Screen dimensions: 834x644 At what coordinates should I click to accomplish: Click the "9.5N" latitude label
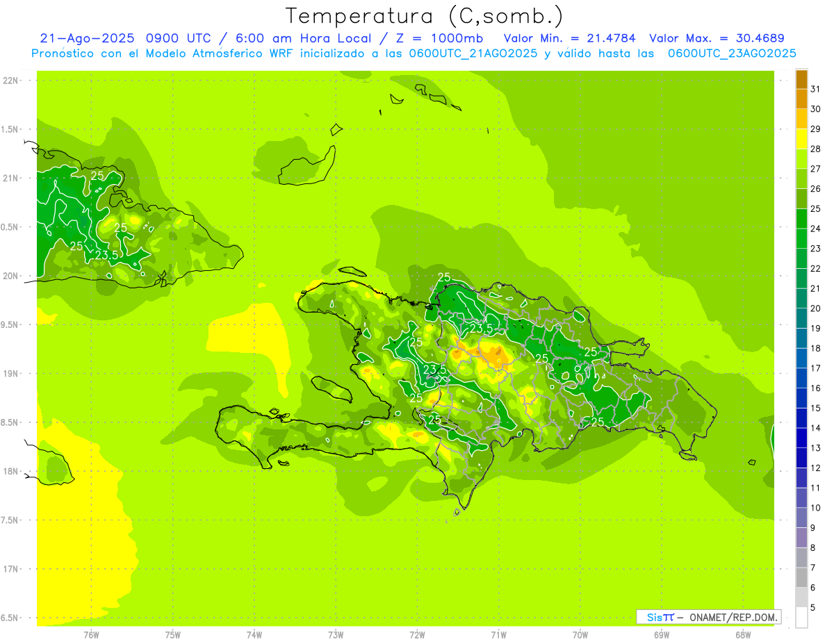coord(10,325)
